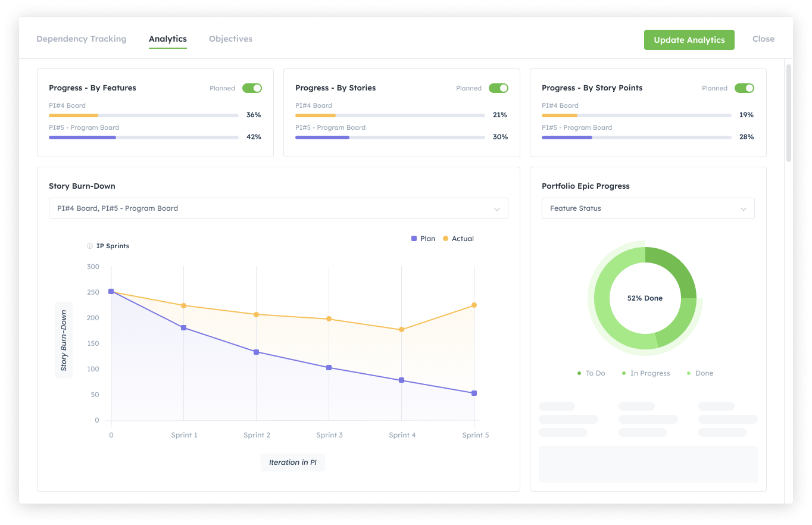
Task: Click the Plan legend square marker
Action: coord(414,239)
